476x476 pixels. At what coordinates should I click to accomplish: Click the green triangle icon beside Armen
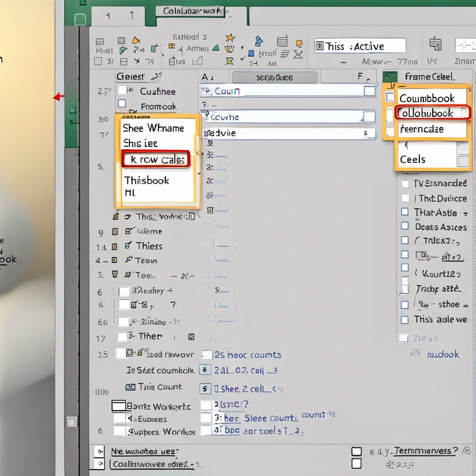(x=215, y=49)
